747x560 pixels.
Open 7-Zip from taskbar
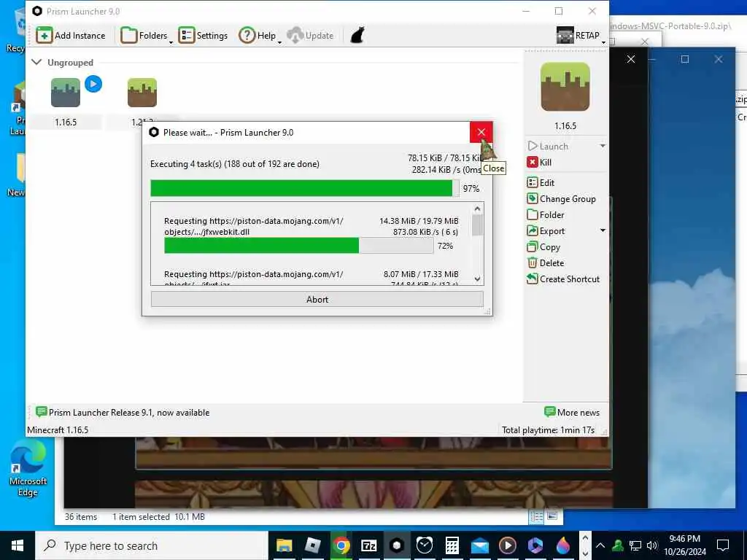[x=368, y=545]
